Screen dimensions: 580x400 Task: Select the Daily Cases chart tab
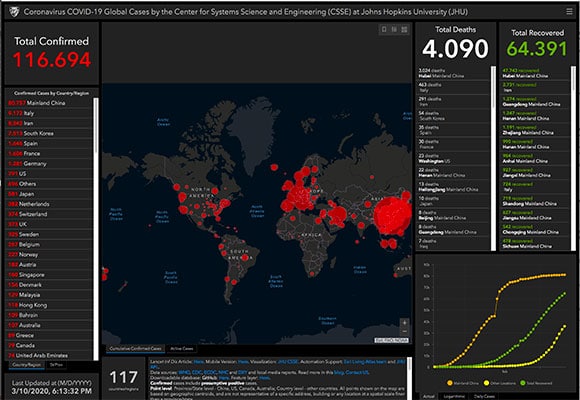click(484, 396)
